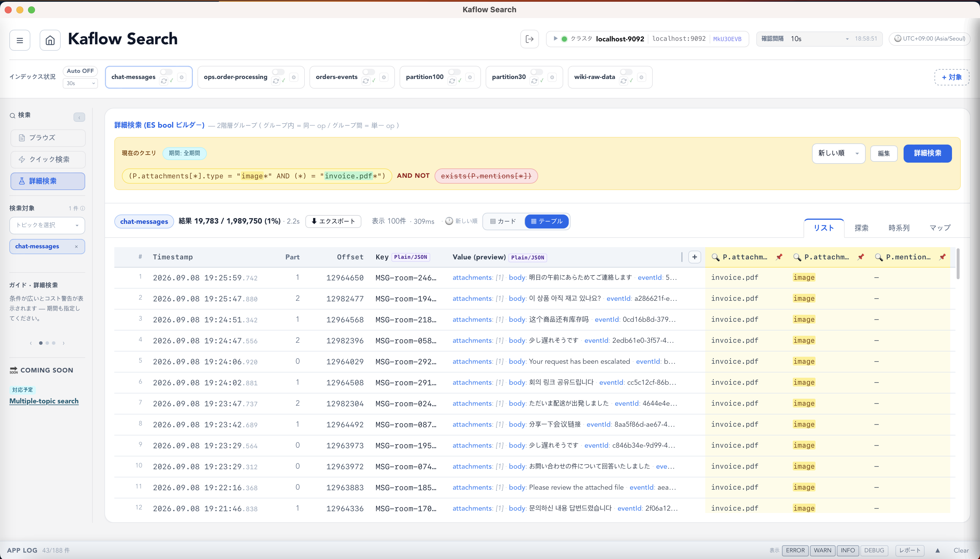
Task: Click the blue 詳細検索 button
Action: click(x=928, y=153)
